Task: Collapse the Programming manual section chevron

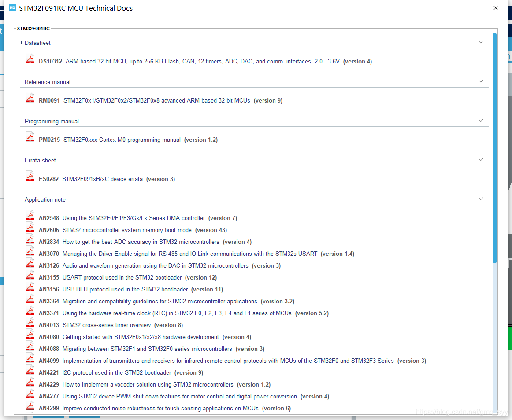Action: click(x=481, y=121)
